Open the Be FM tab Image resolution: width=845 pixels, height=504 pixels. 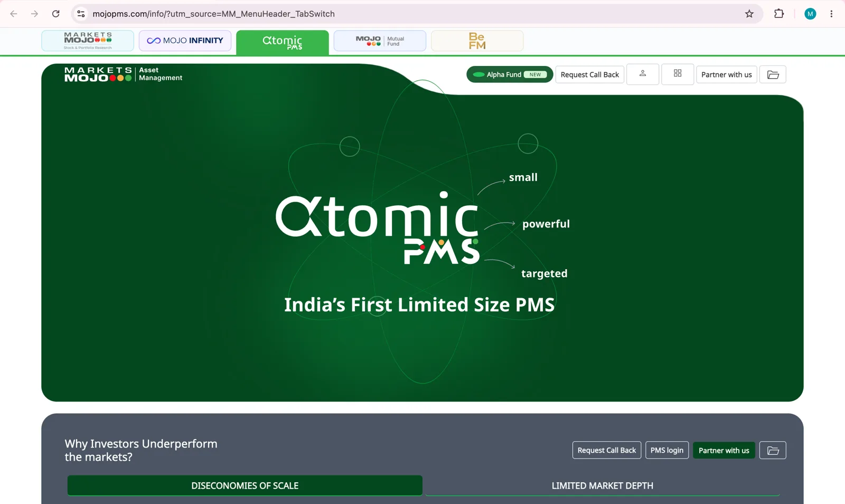[477, 41]
